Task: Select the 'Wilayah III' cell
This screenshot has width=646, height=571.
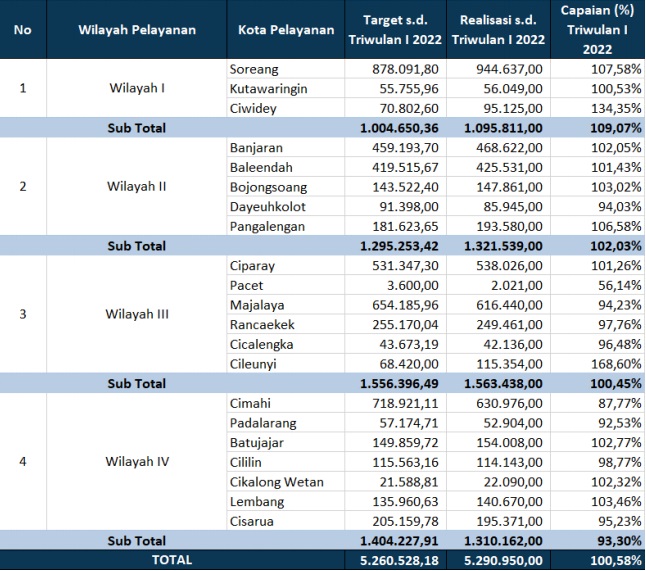Action: (x=137, y=314)
